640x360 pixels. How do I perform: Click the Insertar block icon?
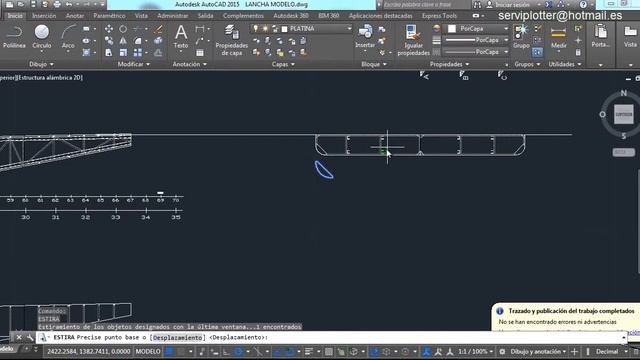point(365,36)
